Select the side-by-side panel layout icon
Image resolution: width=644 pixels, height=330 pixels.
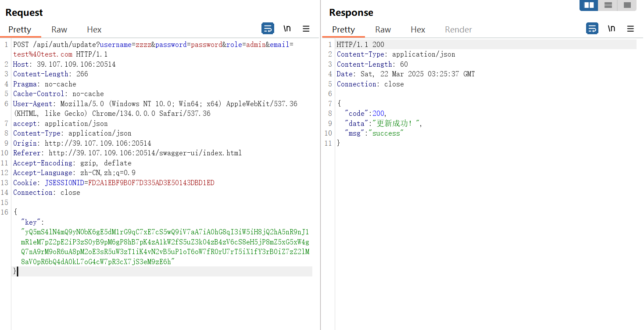[588, 5]
